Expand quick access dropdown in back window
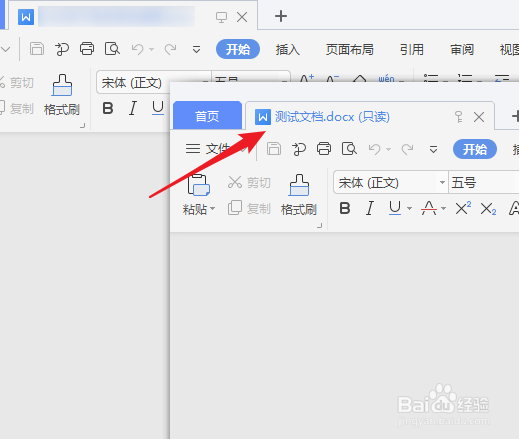 pos(197,50)
